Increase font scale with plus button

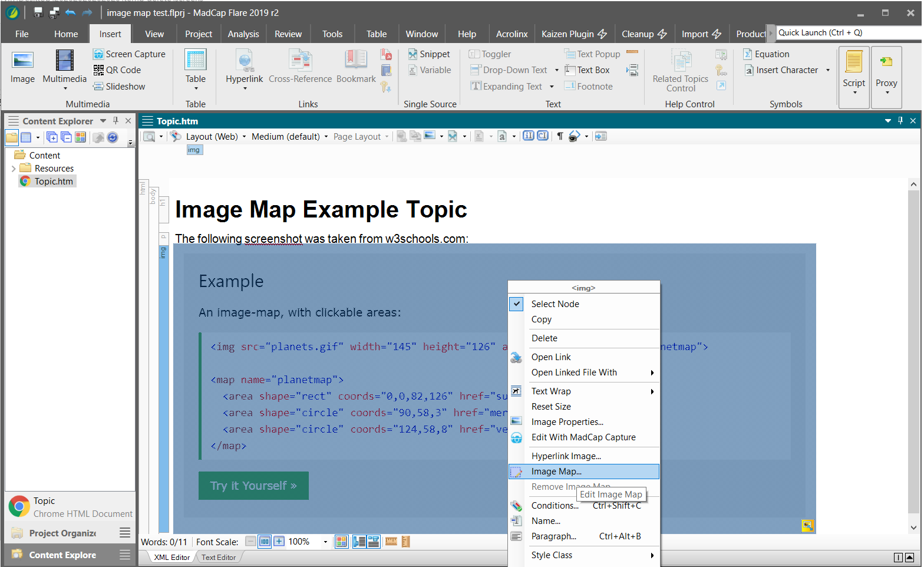click(279, 541)
